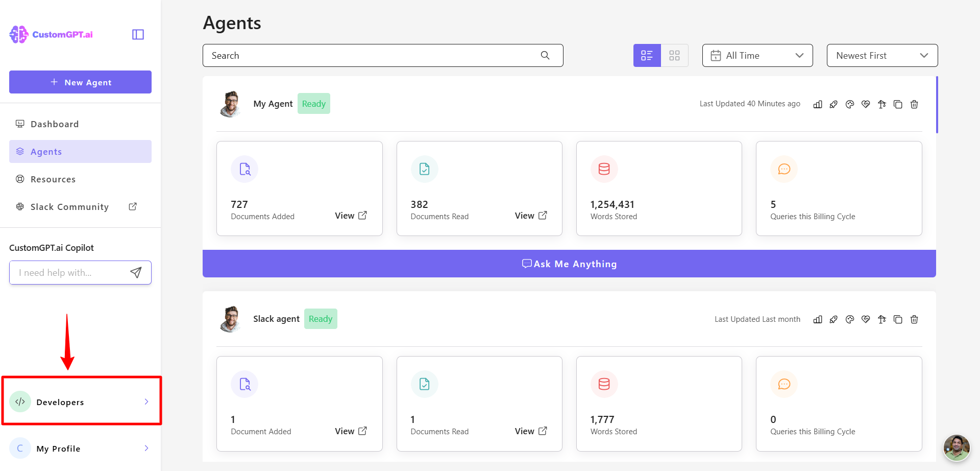Open external link icon beside Slack Community
Image resolution: width=980 pixels, height=471 pixels.
point(133,206)
